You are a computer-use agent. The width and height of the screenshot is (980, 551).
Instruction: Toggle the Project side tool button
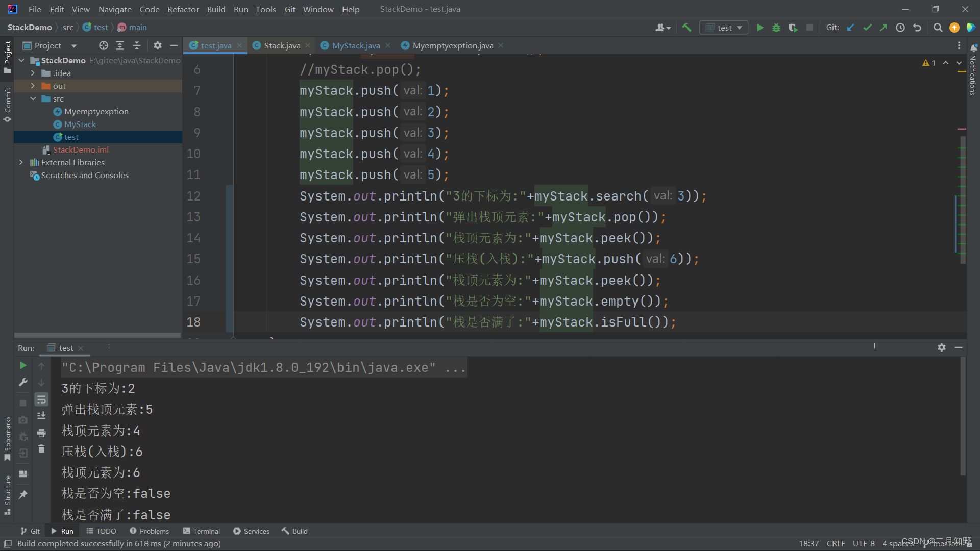point(7,57)
